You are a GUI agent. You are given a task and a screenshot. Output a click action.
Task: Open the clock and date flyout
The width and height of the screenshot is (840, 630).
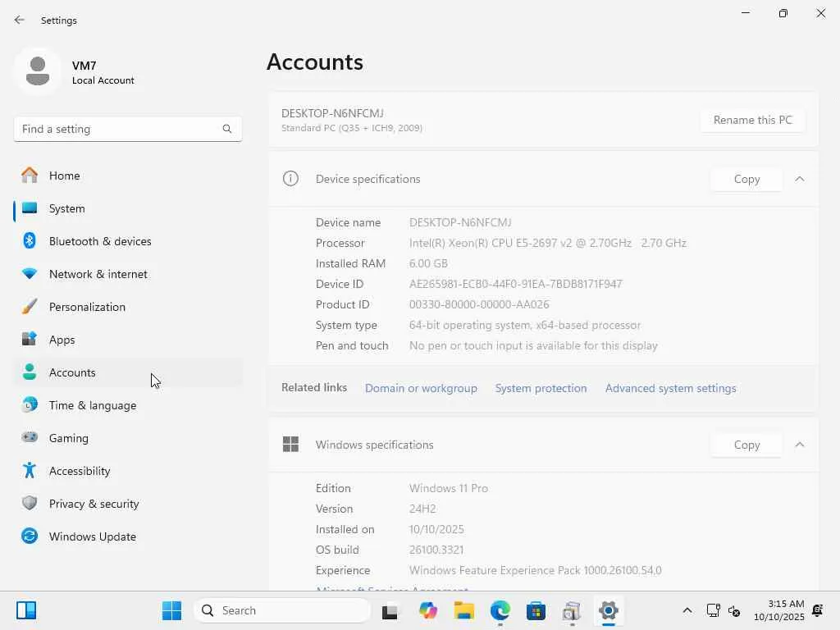click(x=779, y=610)
